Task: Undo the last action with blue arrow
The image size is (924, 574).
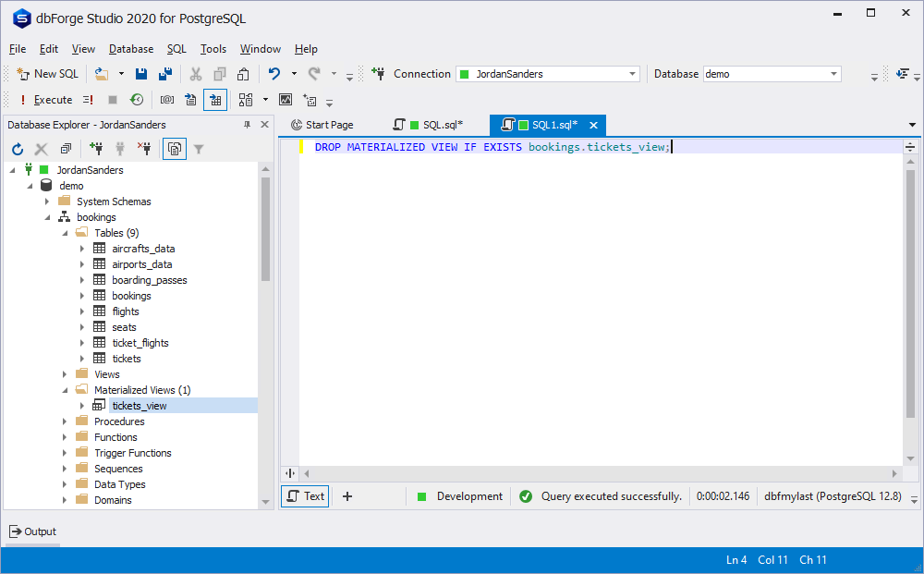Action: (x=274, y=74)
